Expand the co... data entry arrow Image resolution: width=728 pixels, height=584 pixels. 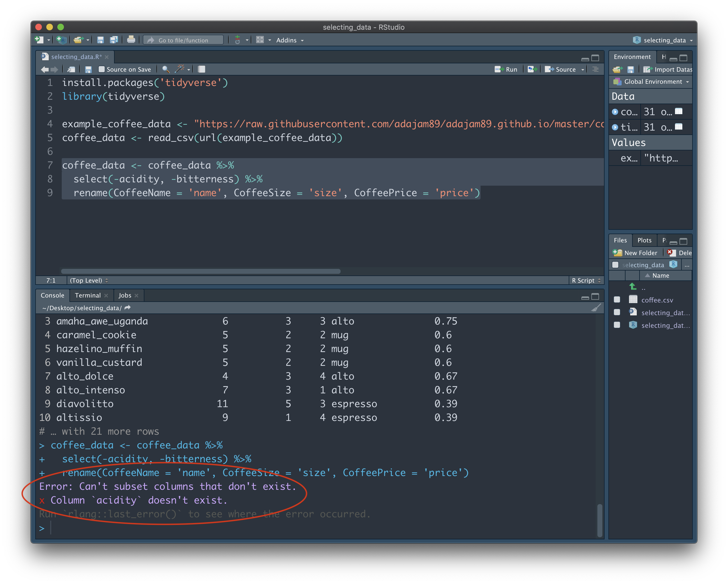pos(615,112)
